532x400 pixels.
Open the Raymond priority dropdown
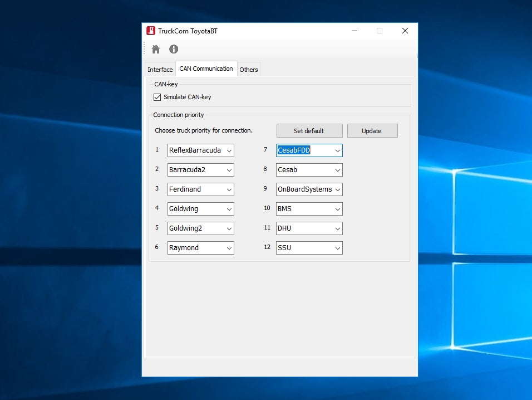[229, 248]
